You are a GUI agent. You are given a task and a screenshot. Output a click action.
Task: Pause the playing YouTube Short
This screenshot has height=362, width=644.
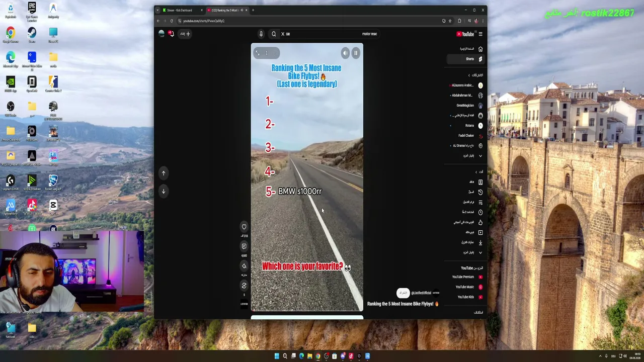[x=356, y=53]
